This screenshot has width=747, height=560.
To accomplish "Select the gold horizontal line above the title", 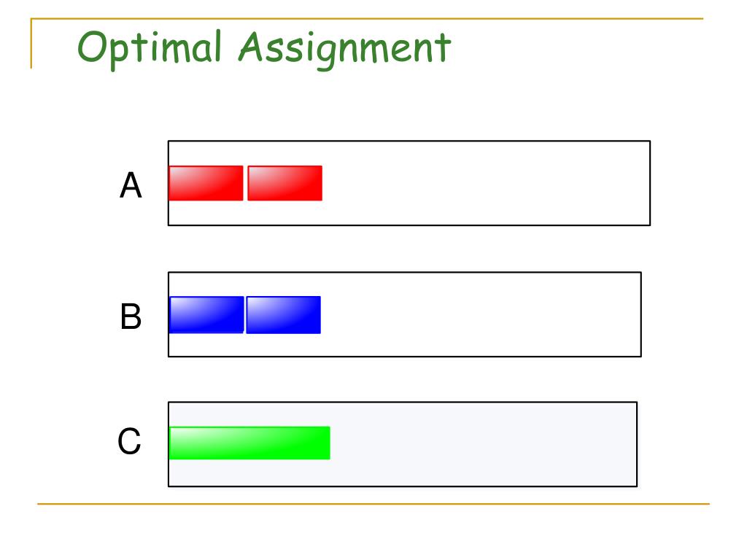I will (367, 18).
